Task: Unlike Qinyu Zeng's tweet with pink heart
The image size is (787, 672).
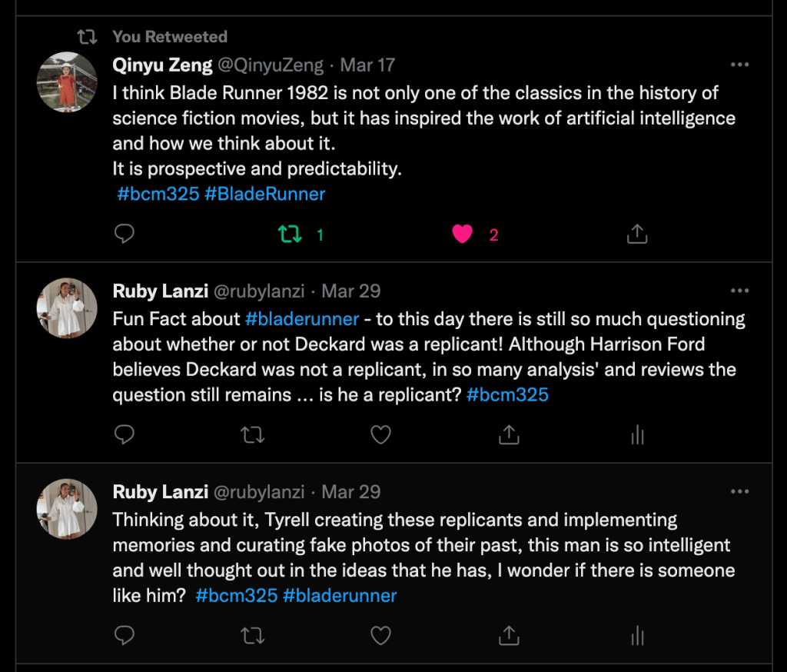Action: 462,234
